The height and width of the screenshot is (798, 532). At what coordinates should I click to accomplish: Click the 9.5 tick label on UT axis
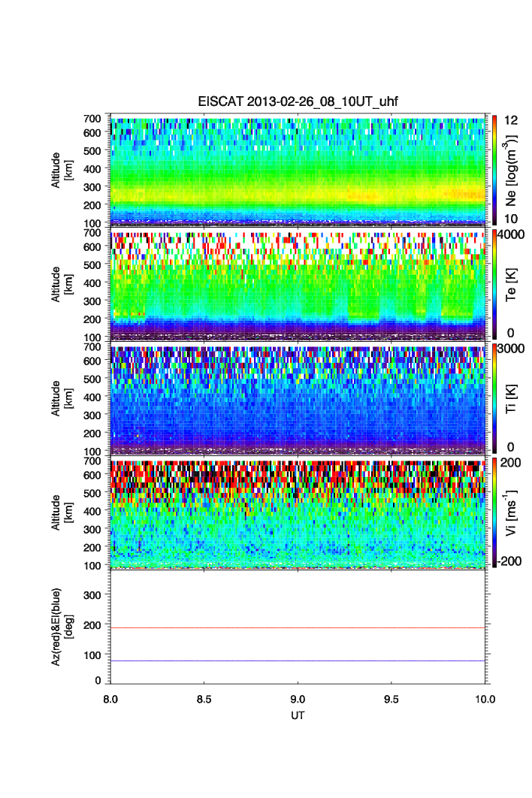point(391,699)
